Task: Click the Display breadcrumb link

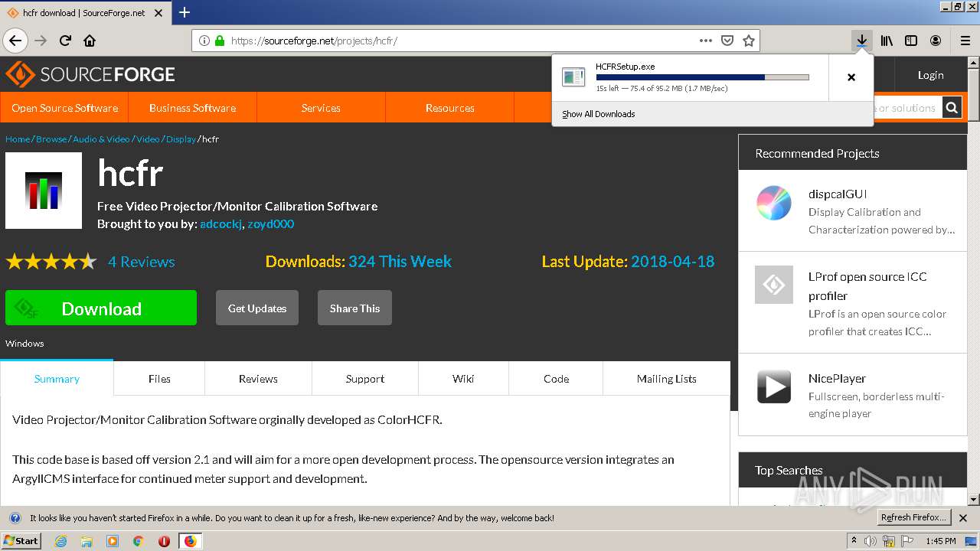Action: [x=181, y=139]
